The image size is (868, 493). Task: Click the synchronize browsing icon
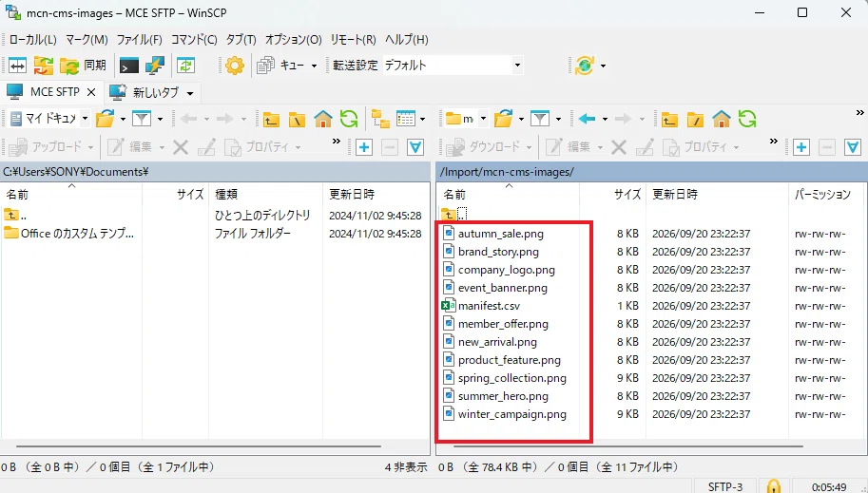pos(44,66)
